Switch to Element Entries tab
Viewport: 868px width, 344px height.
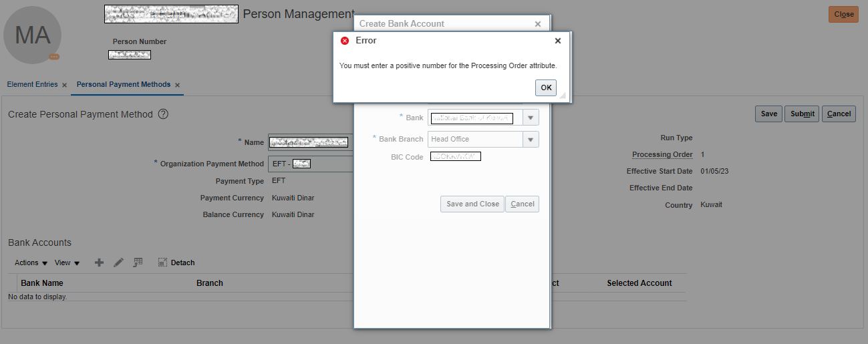32,85
